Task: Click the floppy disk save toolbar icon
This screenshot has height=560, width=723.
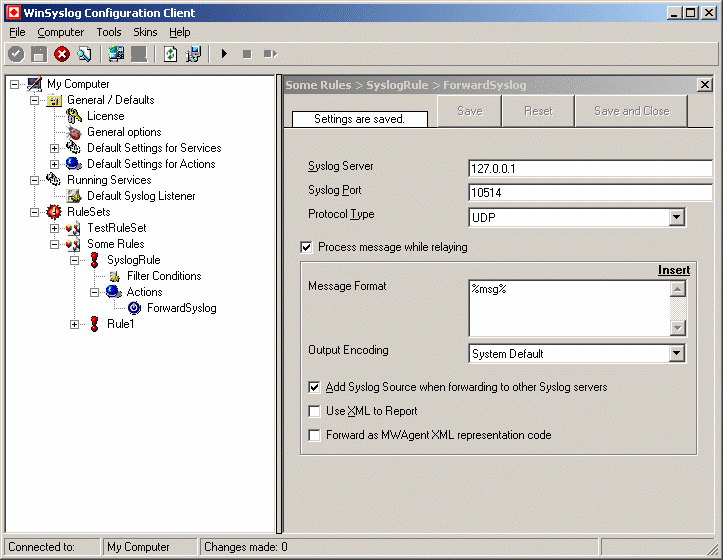Action: point(39,54)
